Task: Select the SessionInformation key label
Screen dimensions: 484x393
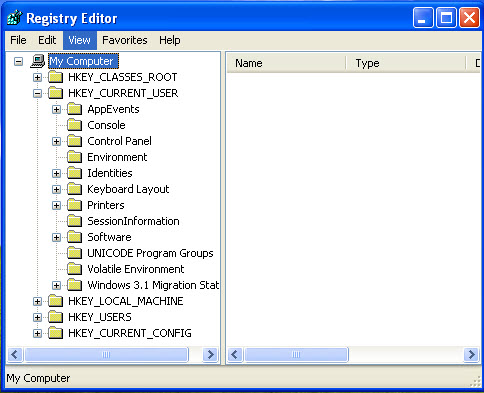Action: pos(133,221)
